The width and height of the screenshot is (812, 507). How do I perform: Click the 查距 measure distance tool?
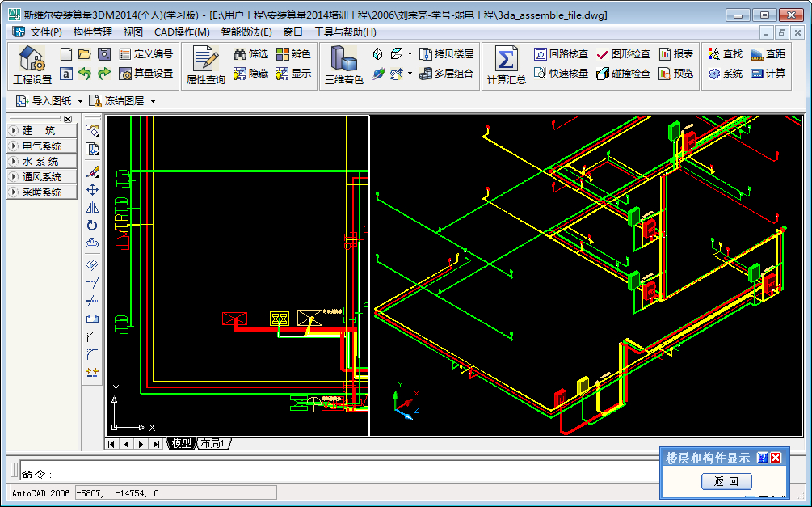click(x=768, y=54)
